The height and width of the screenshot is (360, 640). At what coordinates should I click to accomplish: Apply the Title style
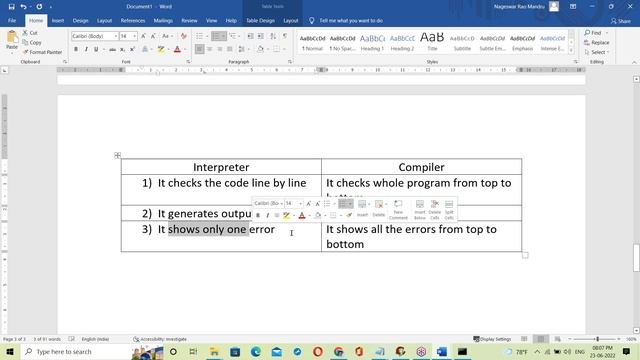pos(432,42)
